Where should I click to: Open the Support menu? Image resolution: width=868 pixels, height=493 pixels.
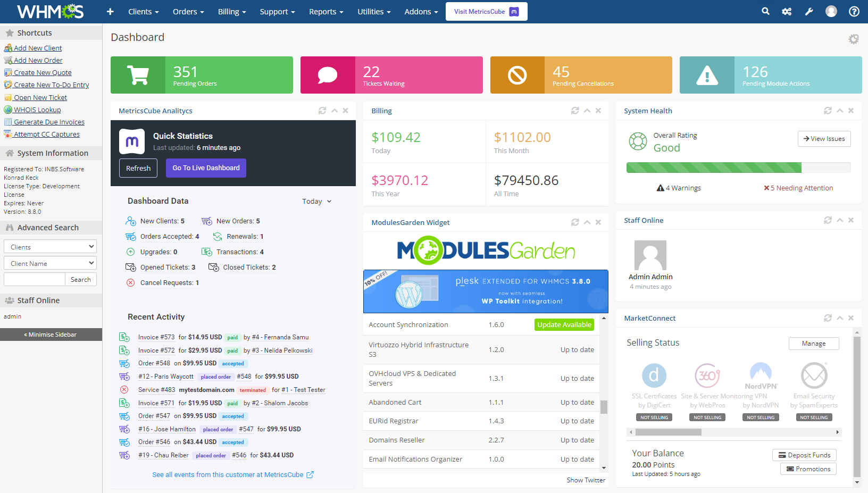pyautogui.click(x=277, y=12)
